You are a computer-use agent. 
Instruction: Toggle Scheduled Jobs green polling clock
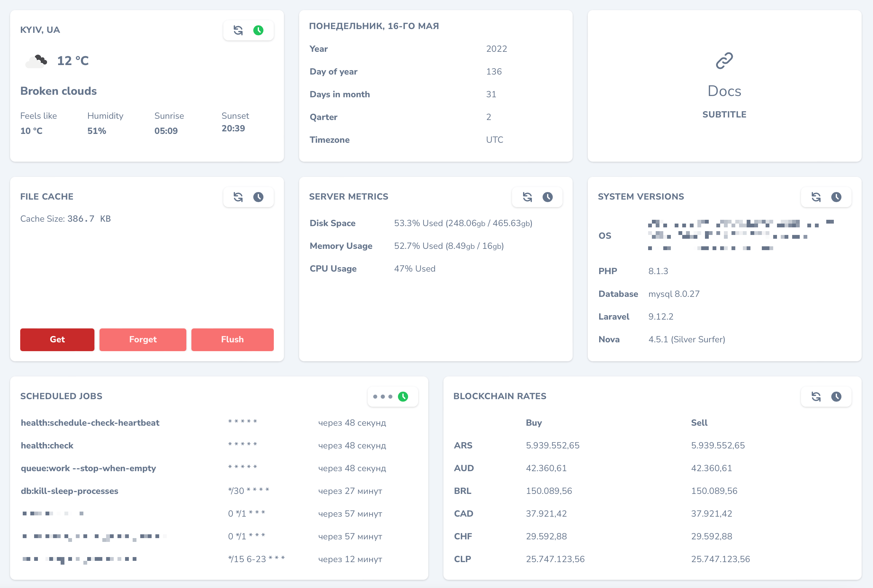(403, 396)
